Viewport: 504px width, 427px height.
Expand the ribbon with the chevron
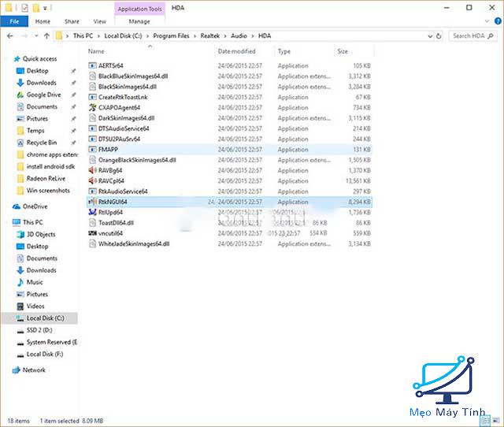(x=487, y=21)
